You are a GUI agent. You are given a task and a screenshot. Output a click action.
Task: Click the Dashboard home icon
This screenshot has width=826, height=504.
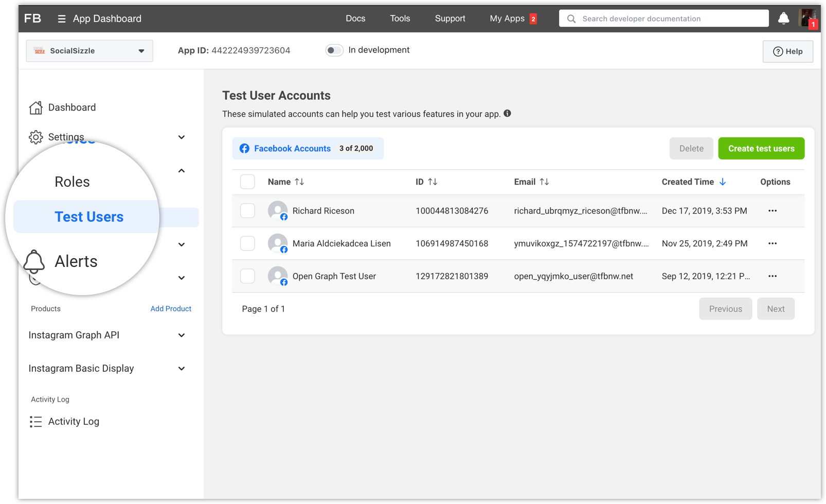pyautogui.click(x=35, y=107)
